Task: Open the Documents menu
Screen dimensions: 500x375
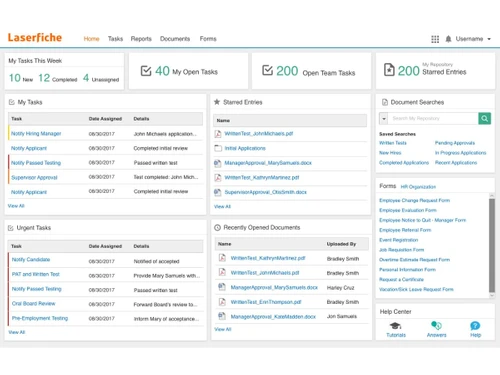Action: point(175,39)
